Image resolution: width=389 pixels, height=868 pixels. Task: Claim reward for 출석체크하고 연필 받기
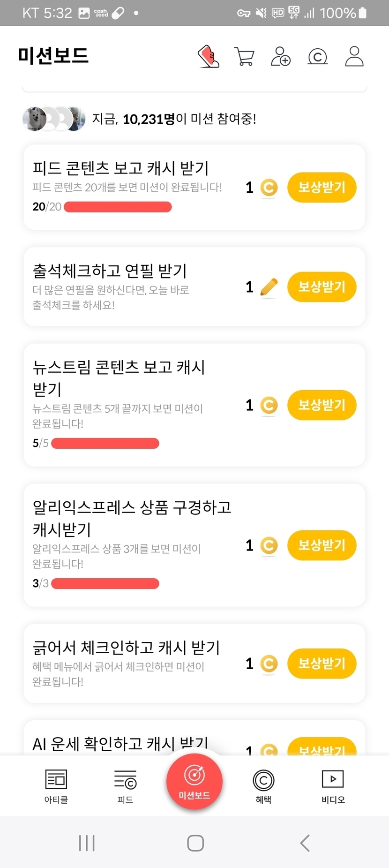[322, 287]
